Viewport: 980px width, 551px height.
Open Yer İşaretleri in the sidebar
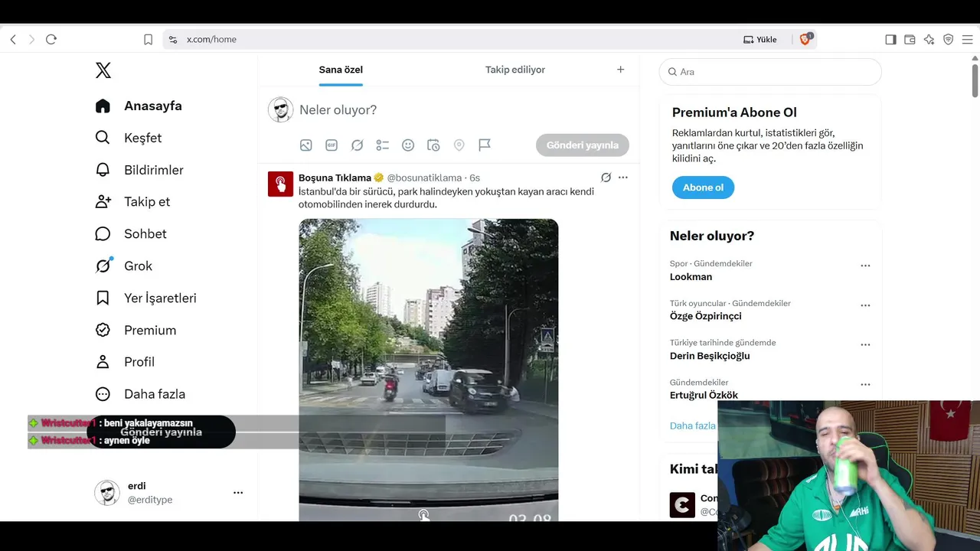[145, 298]
